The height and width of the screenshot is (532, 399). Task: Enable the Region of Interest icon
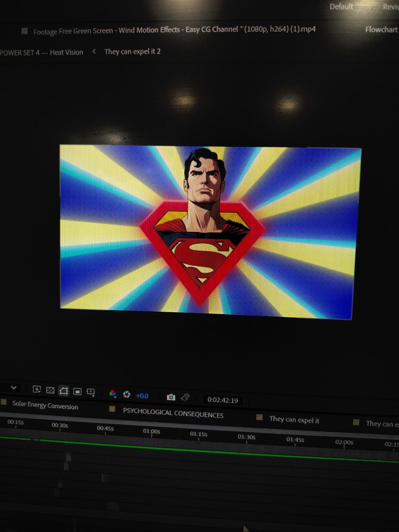pyautogui.click(x=77, y=391)
